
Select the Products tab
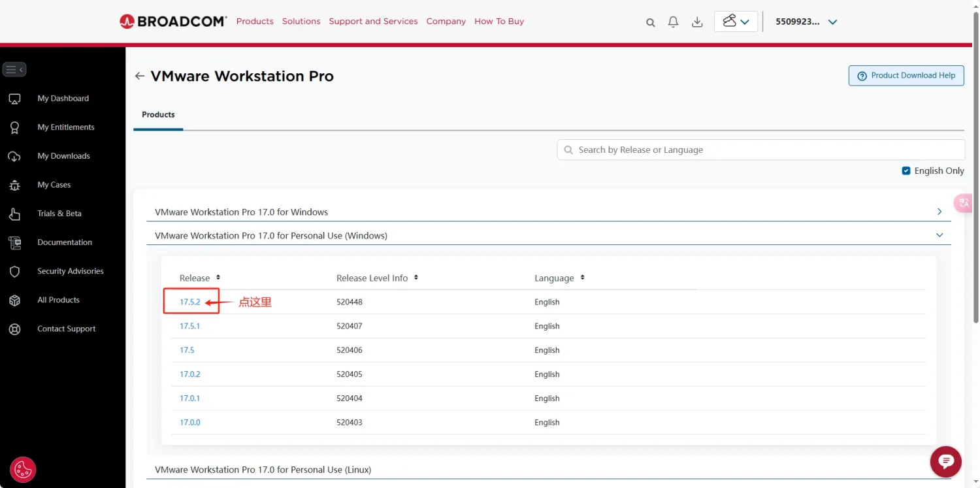(158, 115)
